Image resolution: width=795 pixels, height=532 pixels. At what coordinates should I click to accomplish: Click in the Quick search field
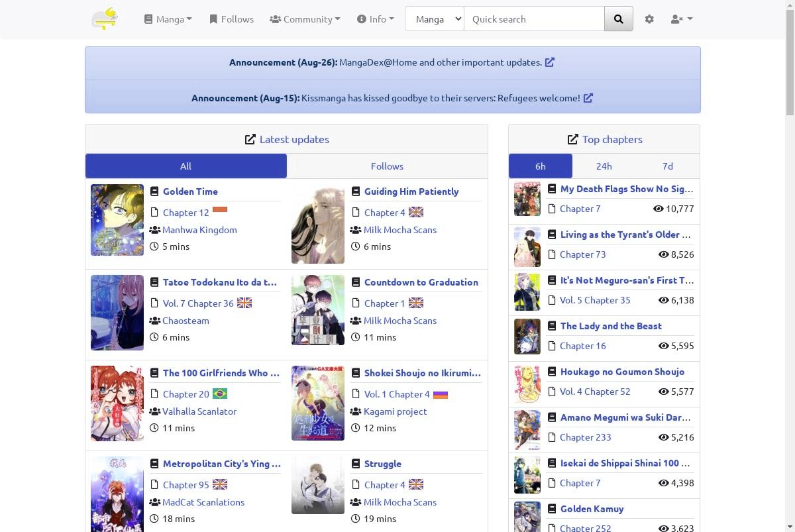(x=534, y=19)
